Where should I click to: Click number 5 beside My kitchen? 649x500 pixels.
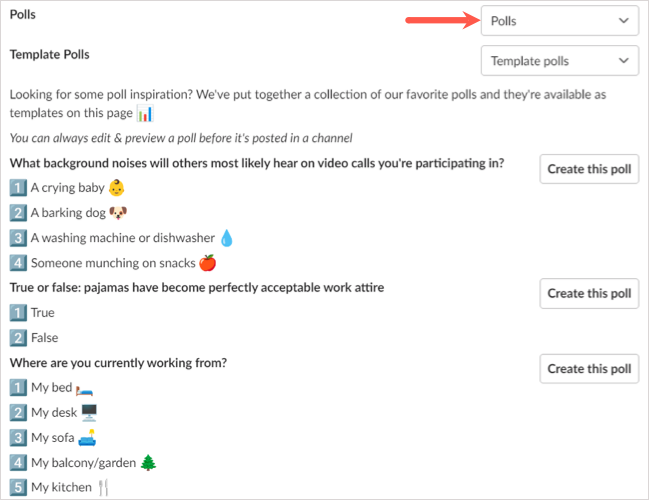[18, 487]
